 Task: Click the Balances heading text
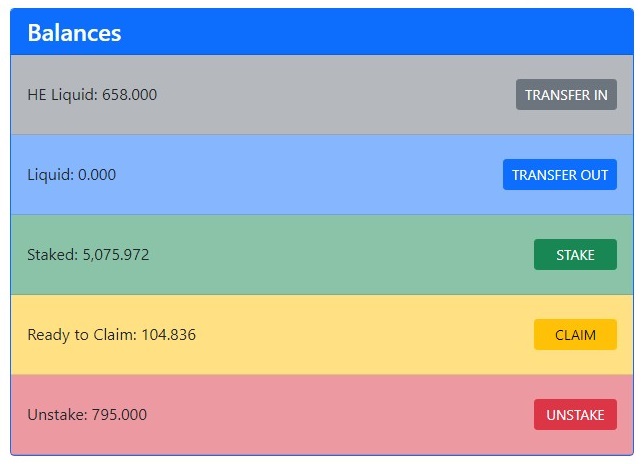click(74, 33)
